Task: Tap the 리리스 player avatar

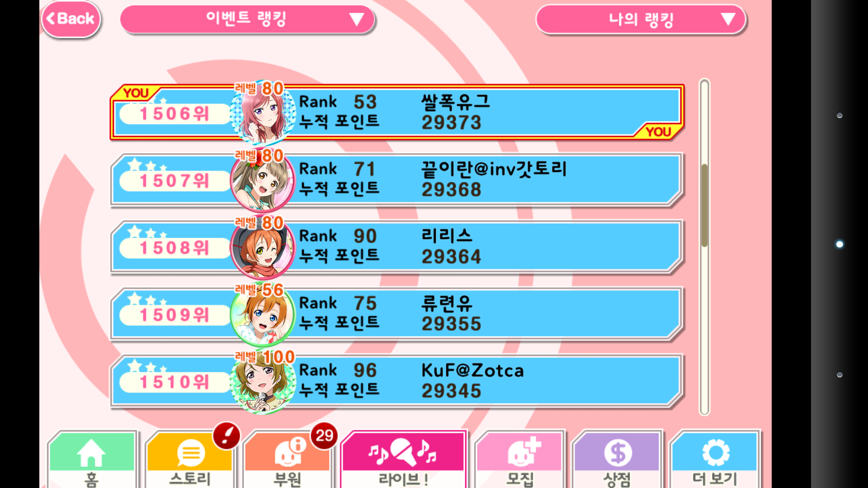Action: point(263,247)
